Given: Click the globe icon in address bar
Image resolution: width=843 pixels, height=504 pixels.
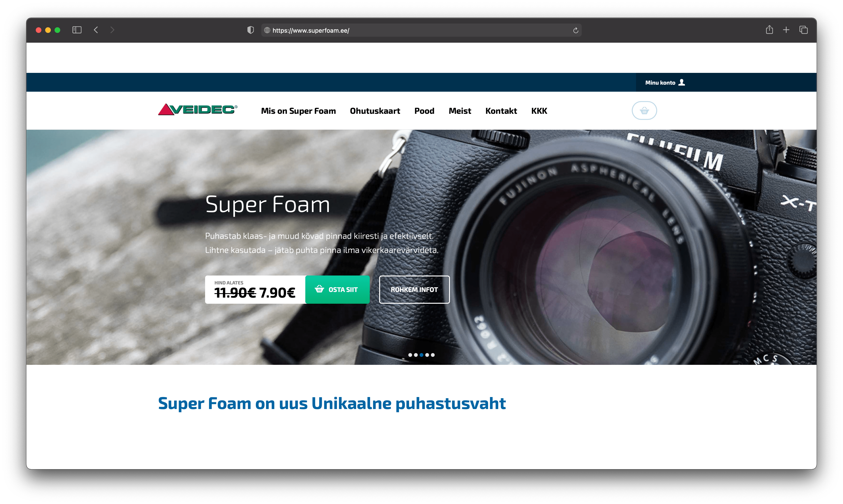Looking at the screenshot, I should 267,30.
